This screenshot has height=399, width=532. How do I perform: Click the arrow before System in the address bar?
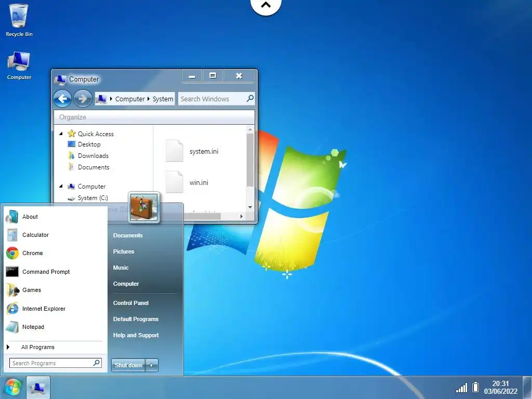(148, 99)
